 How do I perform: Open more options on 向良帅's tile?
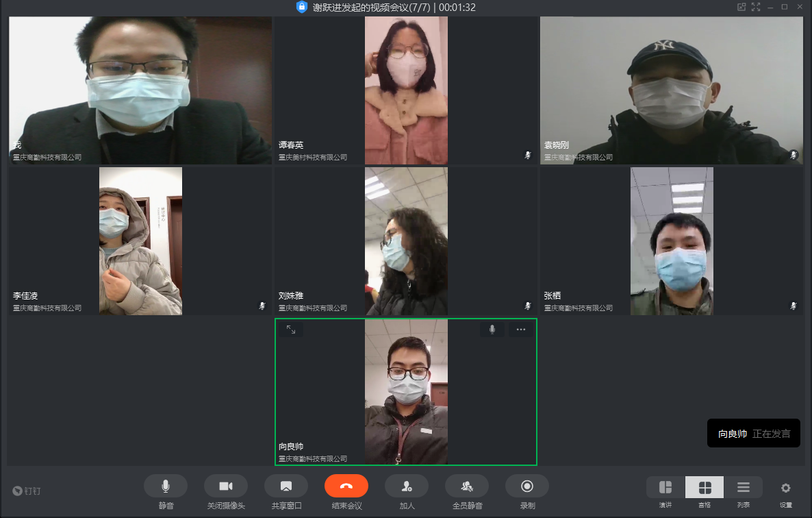(x=521, y=330)
